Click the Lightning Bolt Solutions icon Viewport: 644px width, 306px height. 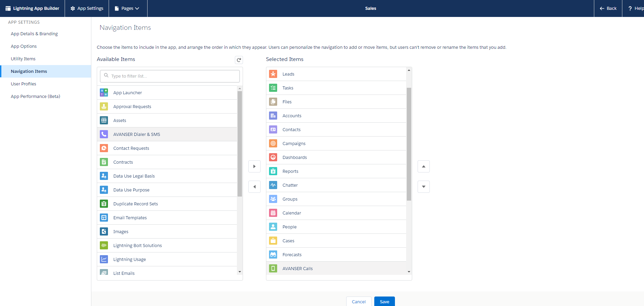[x=104, y=245]
